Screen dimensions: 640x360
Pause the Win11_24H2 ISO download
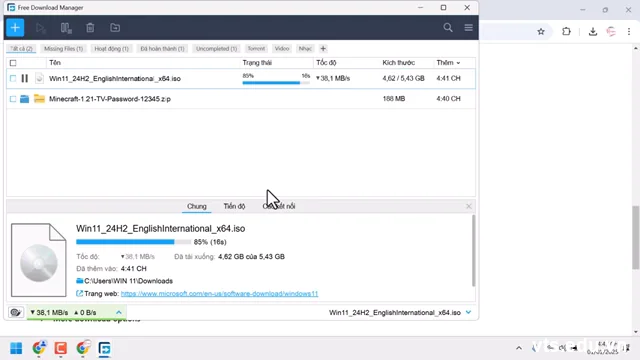click(x=24, y=78)
